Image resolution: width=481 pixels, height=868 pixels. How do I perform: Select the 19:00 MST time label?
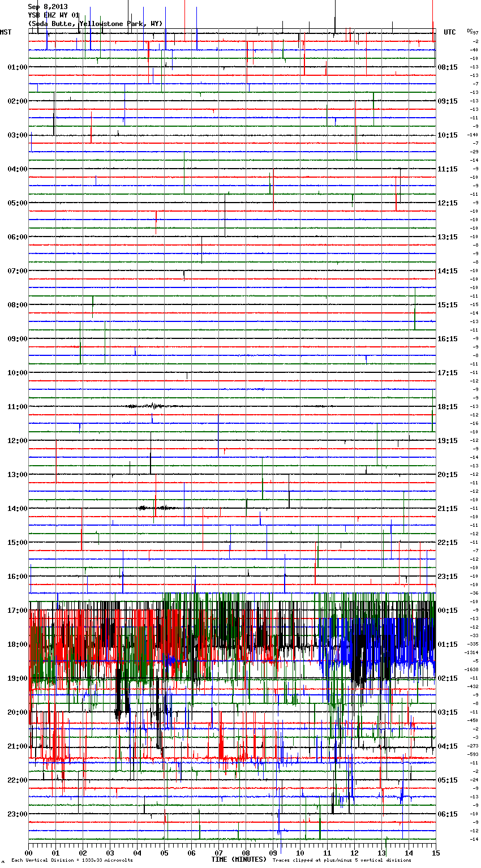coord(18,678)
